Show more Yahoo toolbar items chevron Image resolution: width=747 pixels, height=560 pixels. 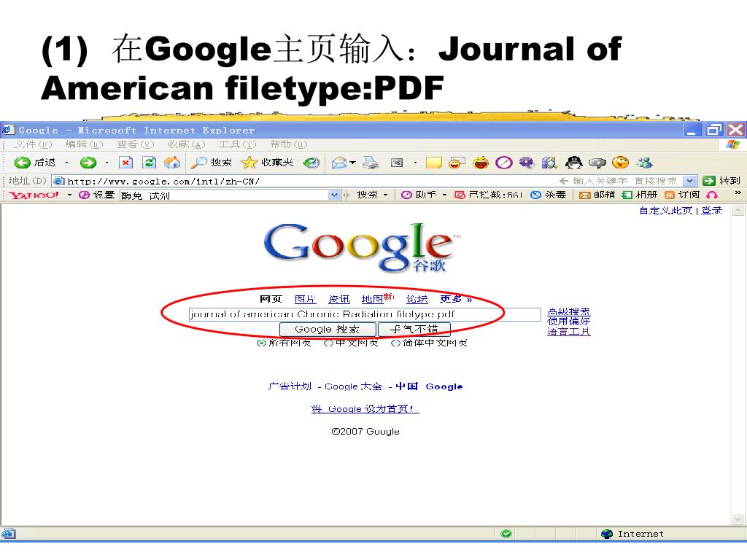(x=738, y=193)
